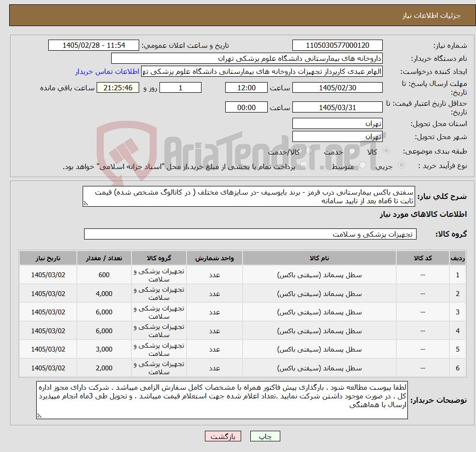
Task: Click the need number field 1105030577000120
Action: point(337,45)
